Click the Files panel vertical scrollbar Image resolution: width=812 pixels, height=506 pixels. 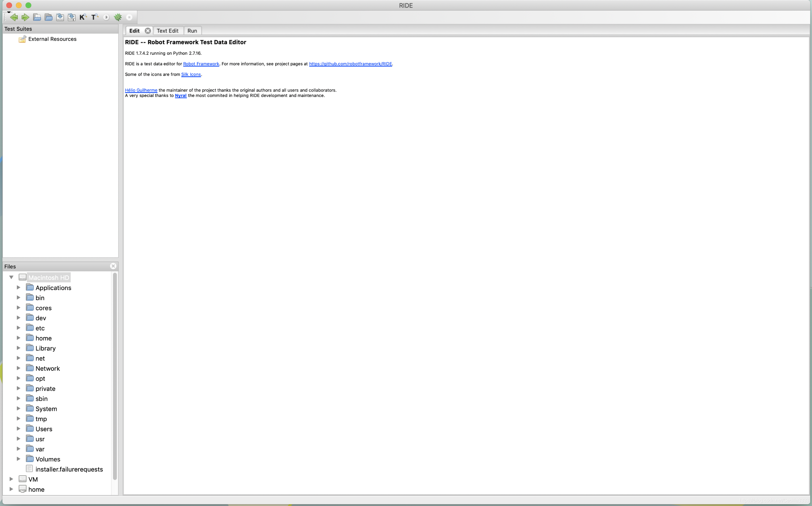coord(115,376)
